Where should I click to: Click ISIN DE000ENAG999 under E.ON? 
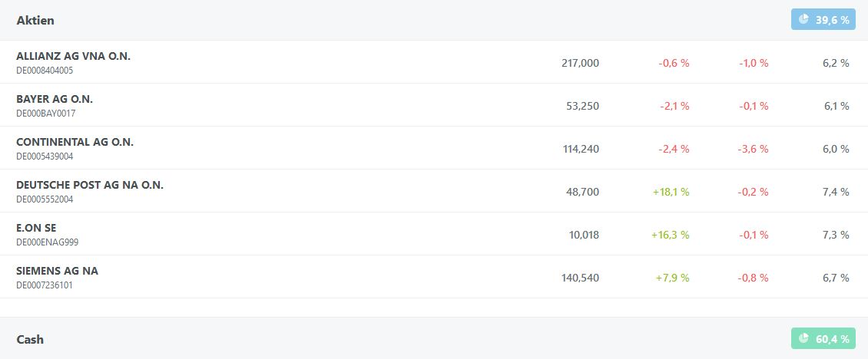47,242
